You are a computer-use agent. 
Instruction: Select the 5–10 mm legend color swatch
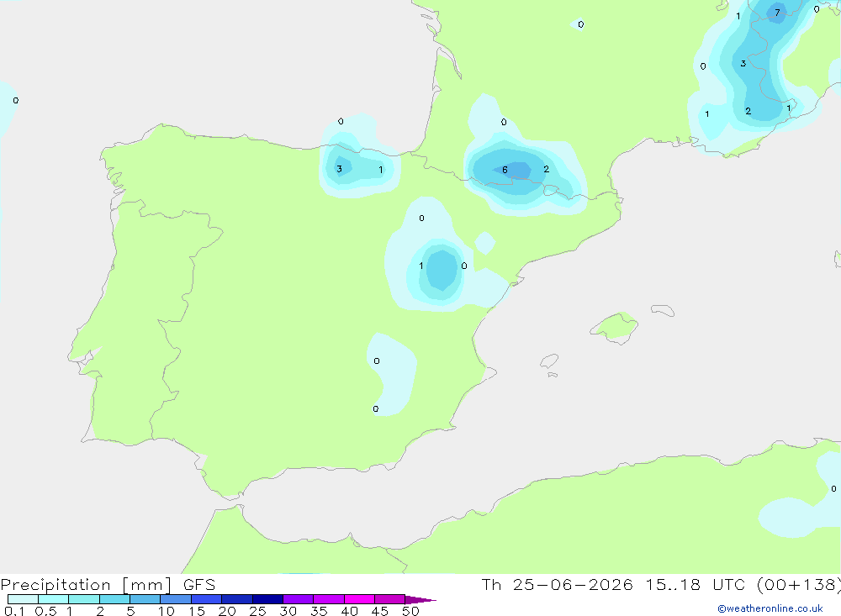145,599
